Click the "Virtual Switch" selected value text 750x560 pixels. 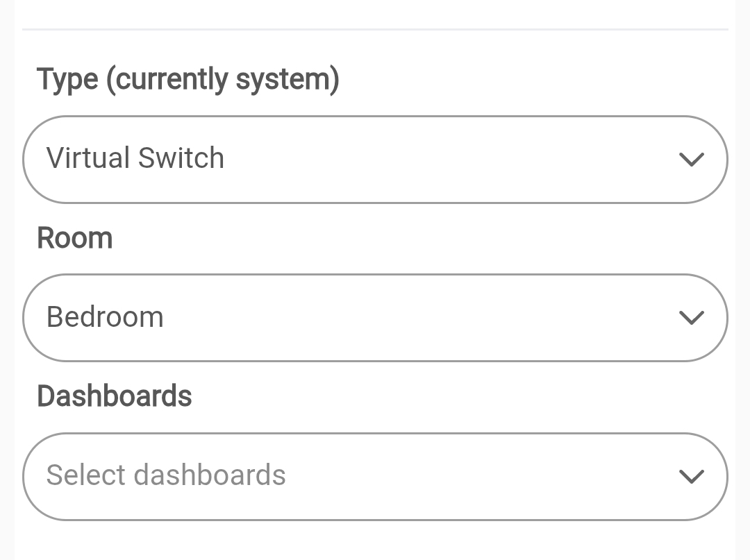click(x=135, y=158)
